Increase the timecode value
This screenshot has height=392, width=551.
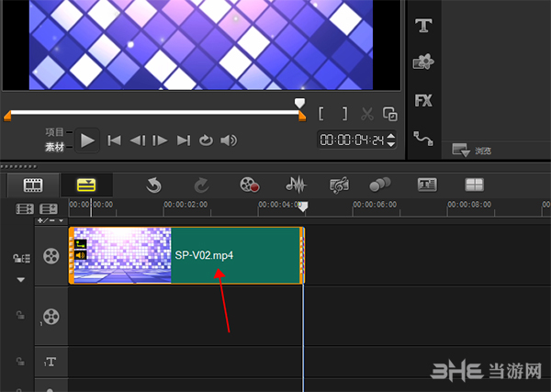point(391,136)
